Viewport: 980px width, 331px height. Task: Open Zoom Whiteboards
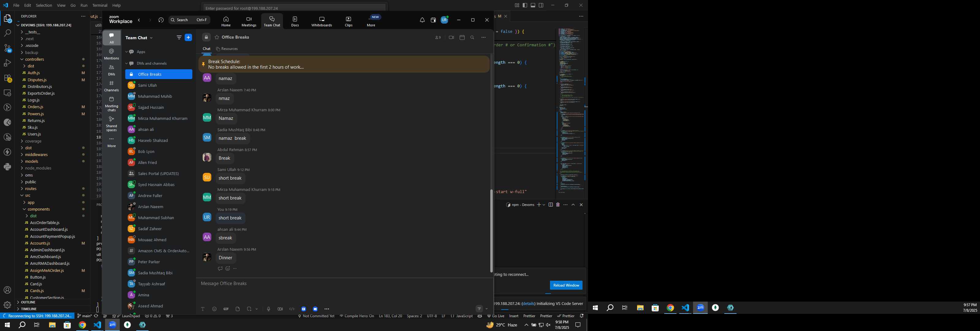[322, 21]
